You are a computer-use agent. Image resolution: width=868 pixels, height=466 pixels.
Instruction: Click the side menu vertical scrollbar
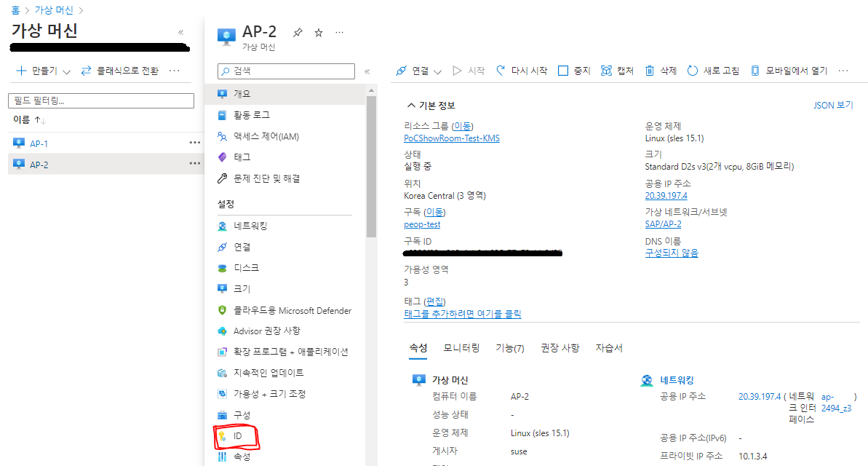(x=372, y=166)
